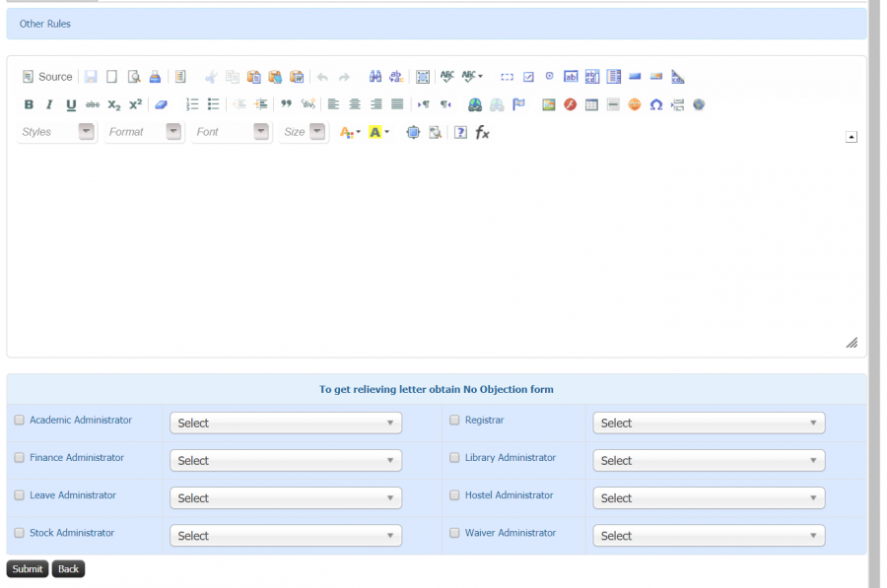Insert a Hidden Field icon
Screen dimensions: 887x588
tap(678, 76)
